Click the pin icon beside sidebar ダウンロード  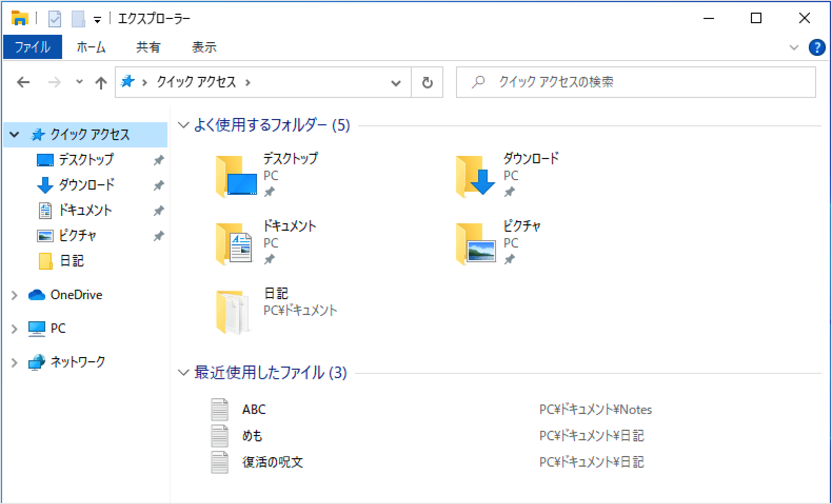pos(159,185)
